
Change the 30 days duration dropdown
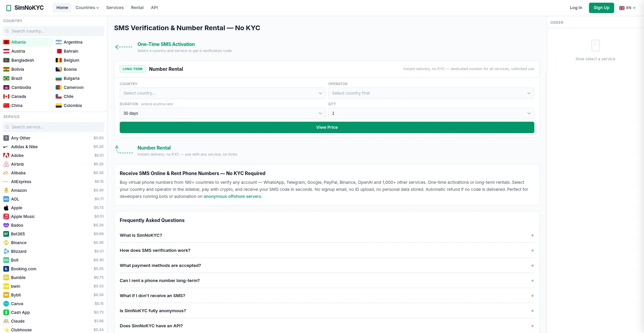[x=222, y=113]
